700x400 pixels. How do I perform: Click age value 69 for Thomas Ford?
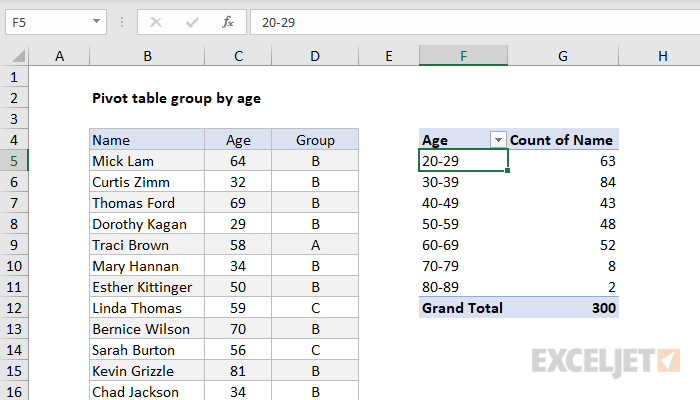pyautogui.click(x=238, y=203)
